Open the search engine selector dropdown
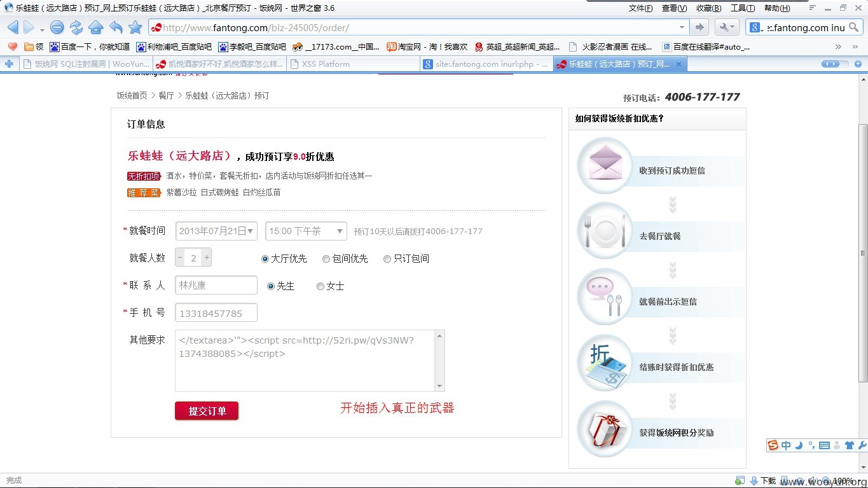 755,27
